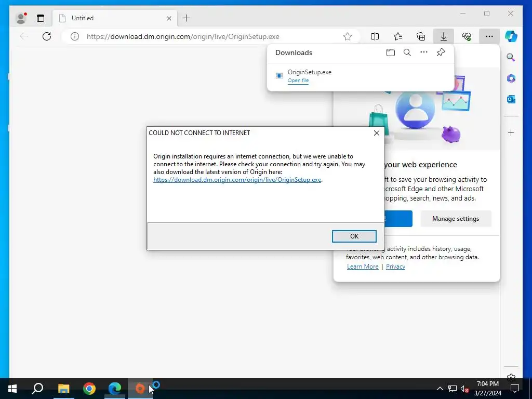Image resolution: width=532 pixels, height=399 pixels.
Task: Open taskbar search magnifier
Action: click(x=37, y=389)
